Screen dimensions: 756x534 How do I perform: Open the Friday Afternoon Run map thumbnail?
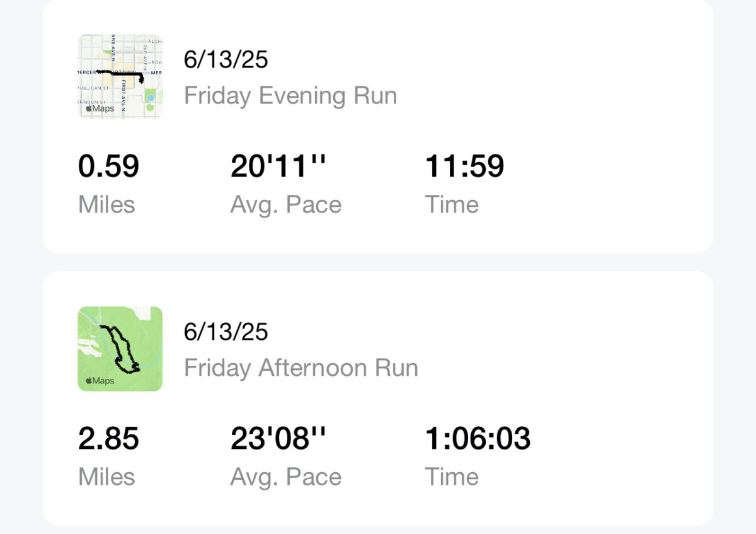point(120,349)
